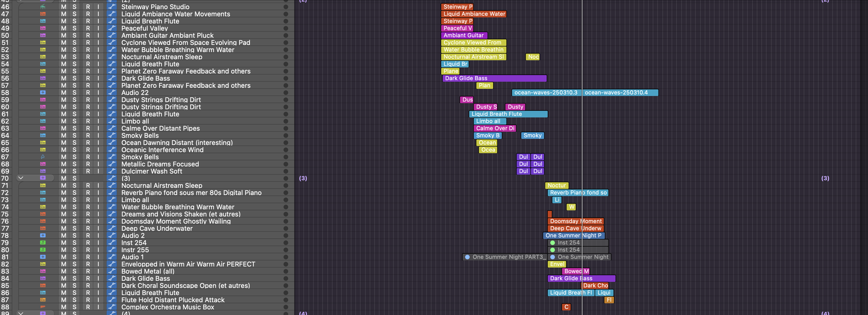Toggle input monitoring on Bowed Metal (all)

point(98,271)
